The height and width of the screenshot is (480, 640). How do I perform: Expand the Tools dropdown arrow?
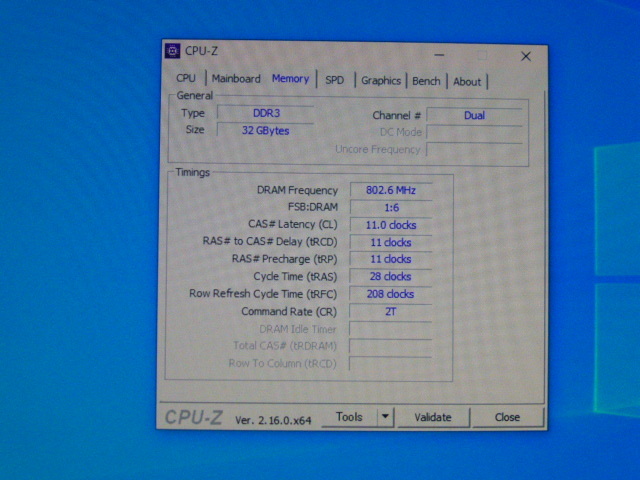(385, 417)
